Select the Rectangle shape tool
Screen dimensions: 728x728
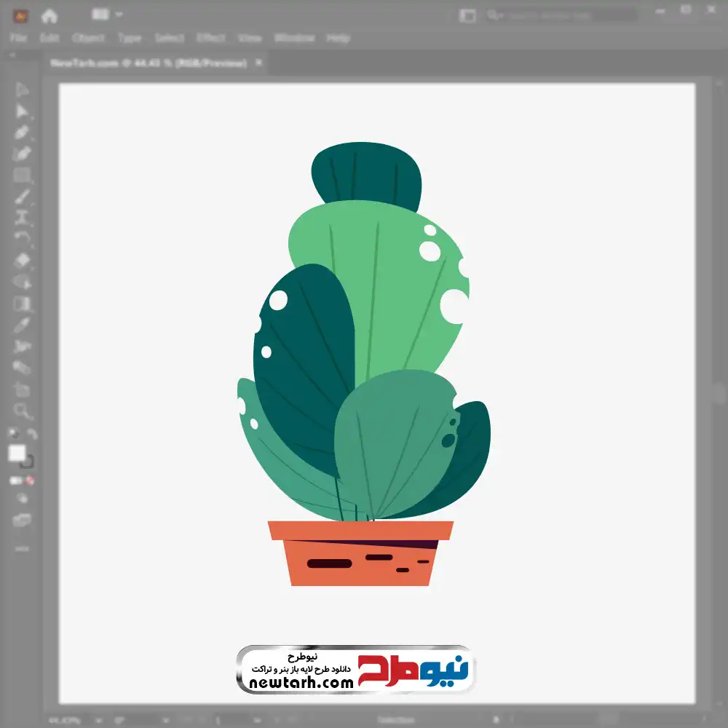pyautogui.click(x=22, y=175)
